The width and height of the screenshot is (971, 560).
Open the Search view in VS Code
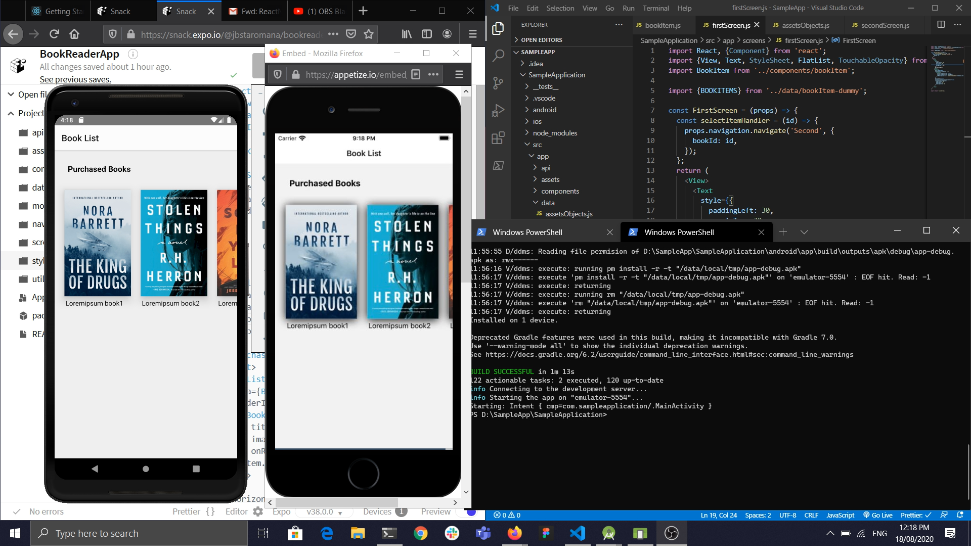pos(498,56)
